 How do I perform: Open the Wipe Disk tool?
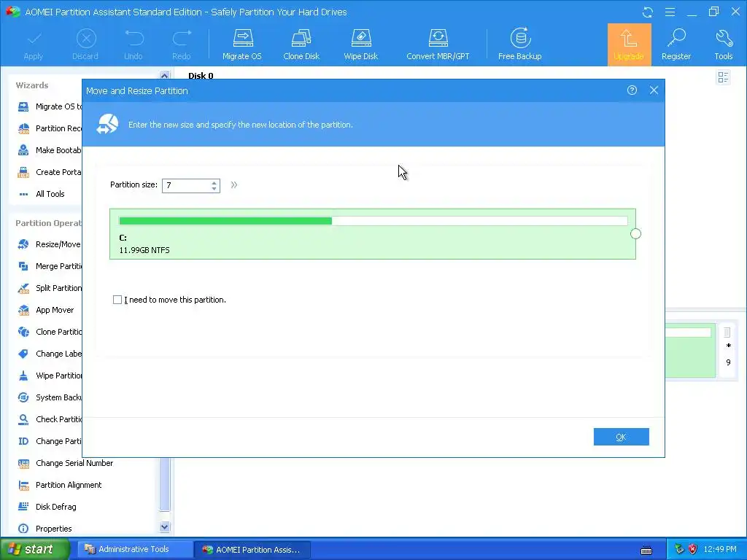[x=360, y=45]
